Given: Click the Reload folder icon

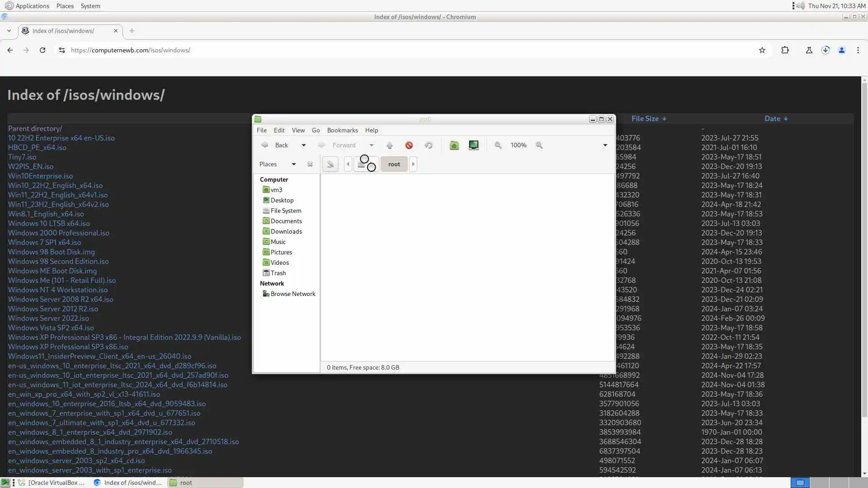Looking at the screenshot, I should click(x=428, y=145).
